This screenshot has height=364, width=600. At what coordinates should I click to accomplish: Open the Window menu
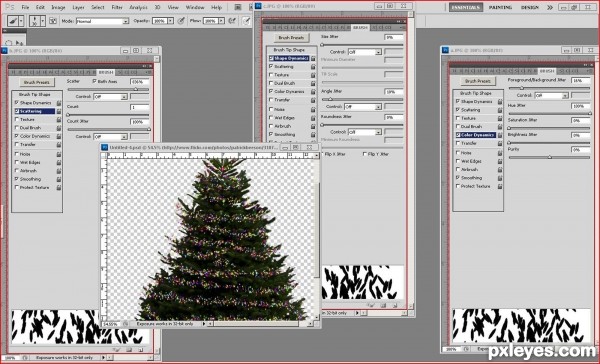click(x=195, y=7)
